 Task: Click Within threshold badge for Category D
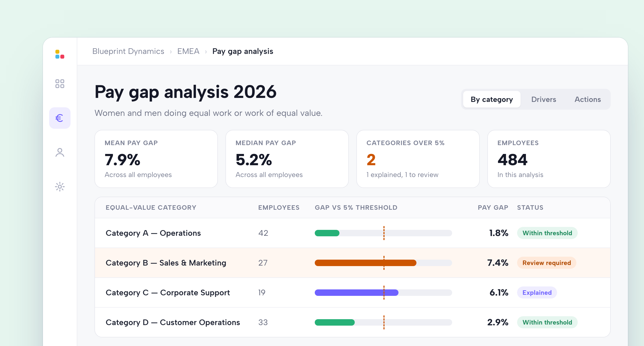tap(547, 322)
